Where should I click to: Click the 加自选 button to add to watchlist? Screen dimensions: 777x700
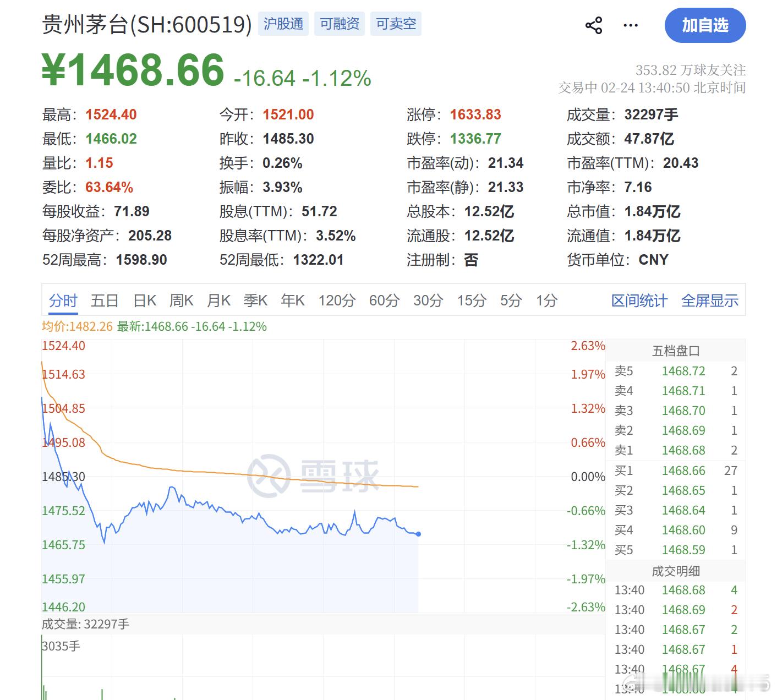click(705, 25)
